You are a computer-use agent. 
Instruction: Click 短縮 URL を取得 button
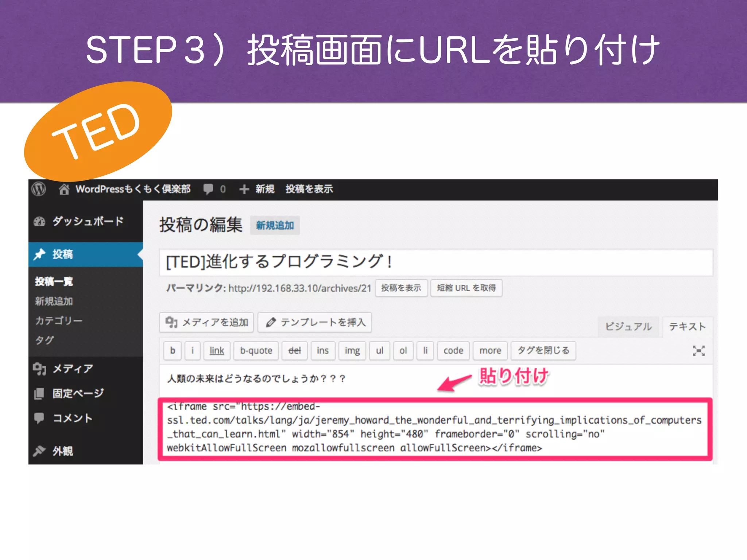click(466, 288)
